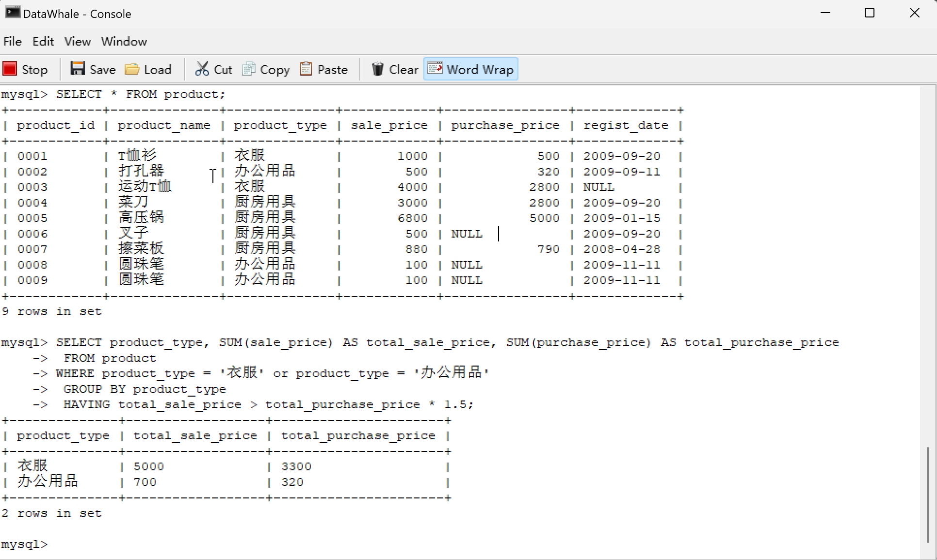The height and width of the screenshot is (560, 937).
Task: Open the Window menu
Action: (x=124, y=42)
